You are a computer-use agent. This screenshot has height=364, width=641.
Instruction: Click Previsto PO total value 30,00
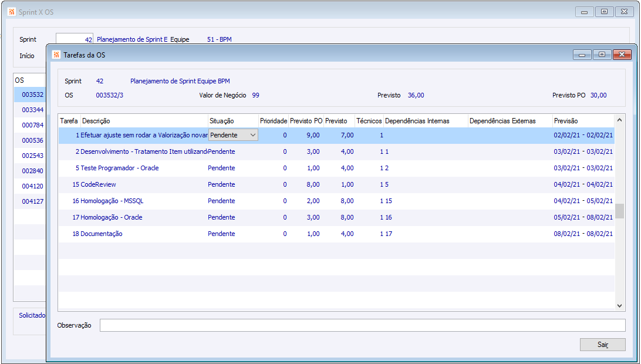(599, 95)
